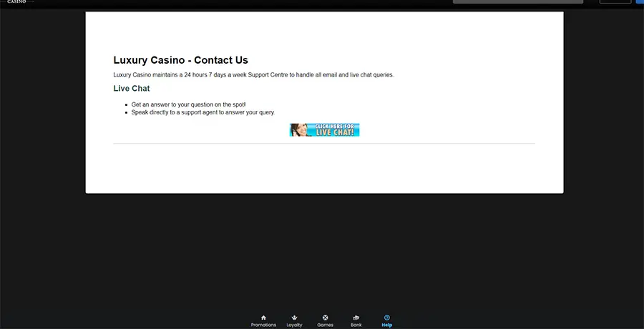Click the 'Click here for Live Chat' banner
This screenshot has height=329, width=644.
[324, 129]
